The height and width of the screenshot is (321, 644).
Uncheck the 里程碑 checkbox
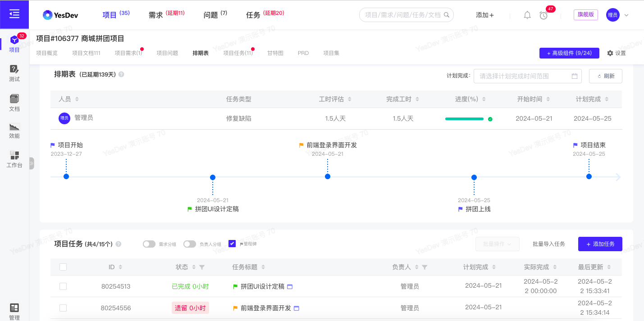click(232, 244)
